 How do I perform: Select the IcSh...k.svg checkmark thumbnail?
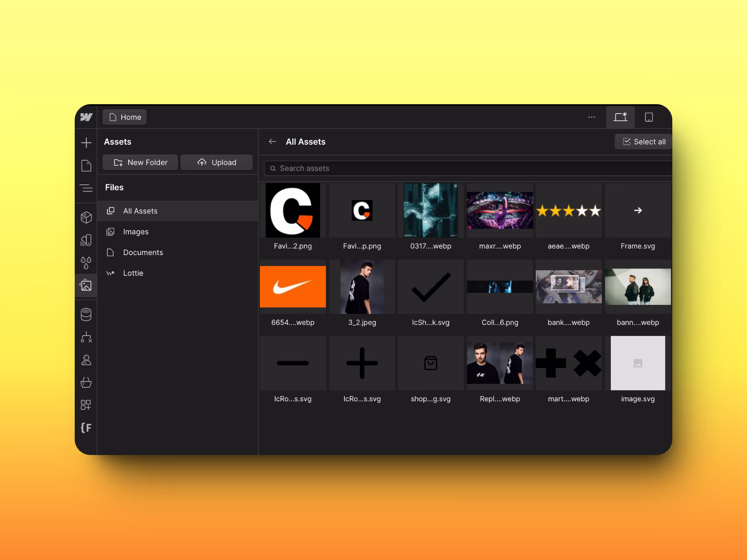[x=431, y=287]
